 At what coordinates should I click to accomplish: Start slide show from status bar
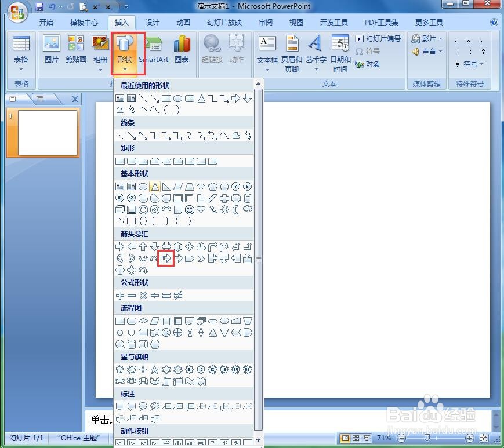coord(367,438)
